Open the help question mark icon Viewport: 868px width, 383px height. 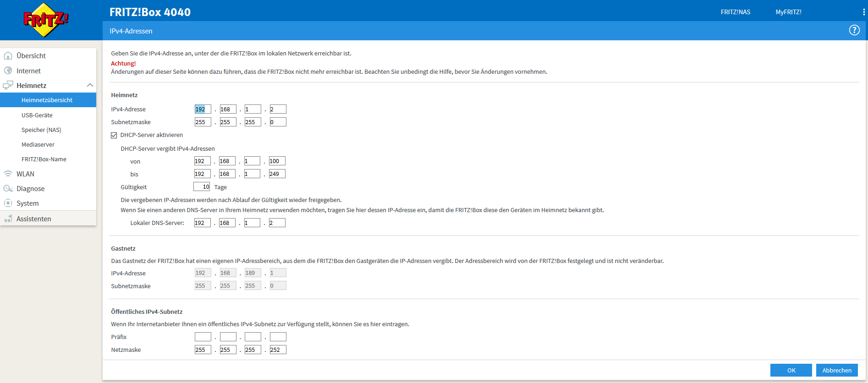point(854,30)
